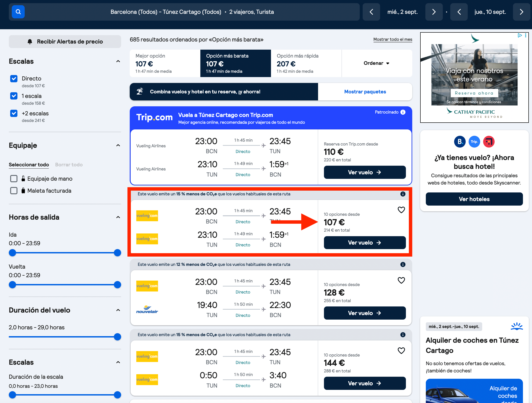This screenshot has width=532, height=403.
Task: Click Ida slider left handle
Action: (12, 253)
